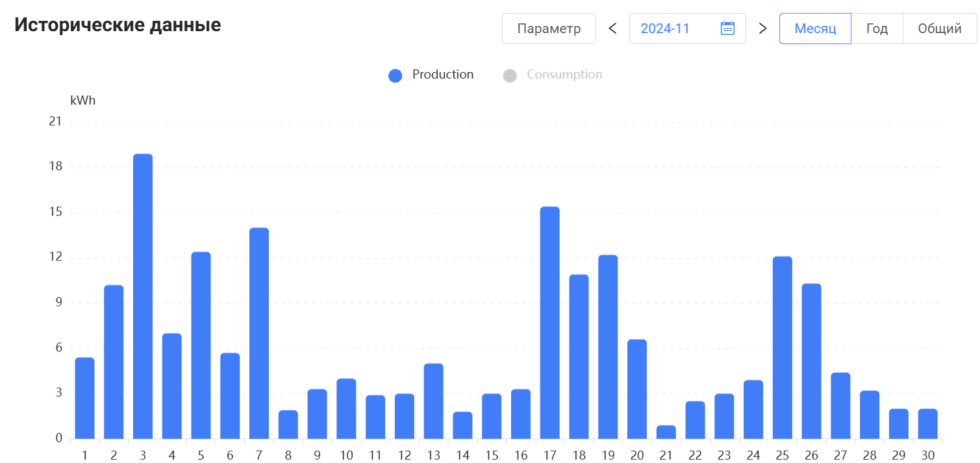Click the bar for day 12
980x463 pixels.
point(405,416)
